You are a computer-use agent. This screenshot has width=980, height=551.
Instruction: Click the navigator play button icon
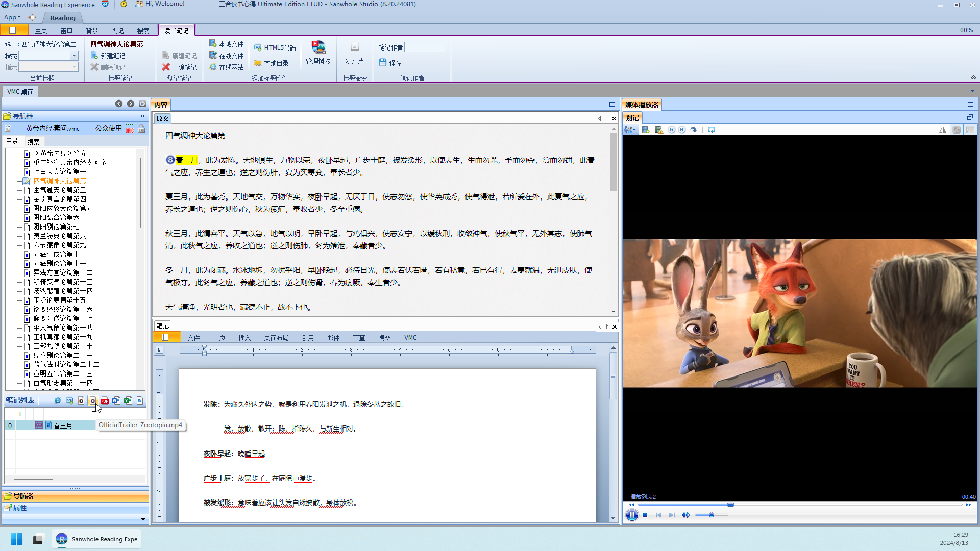(142, 104)
